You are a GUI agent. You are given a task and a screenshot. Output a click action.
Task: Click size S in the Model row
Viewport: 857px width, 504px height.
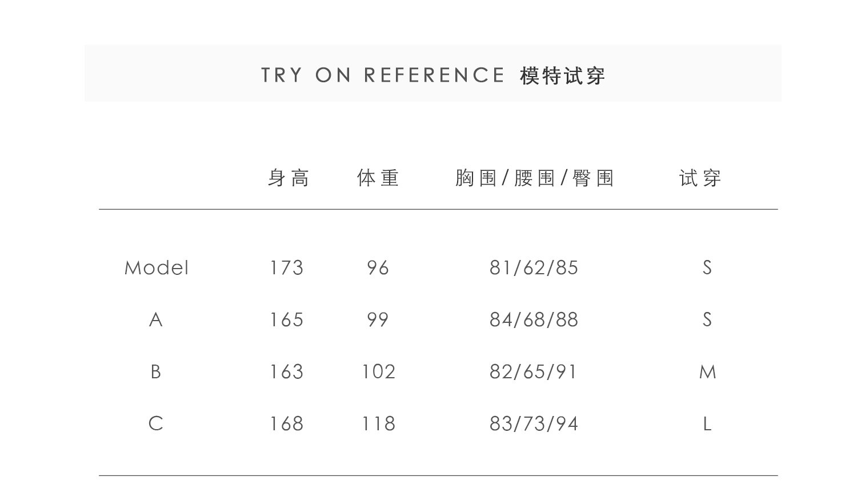(707, 268)
